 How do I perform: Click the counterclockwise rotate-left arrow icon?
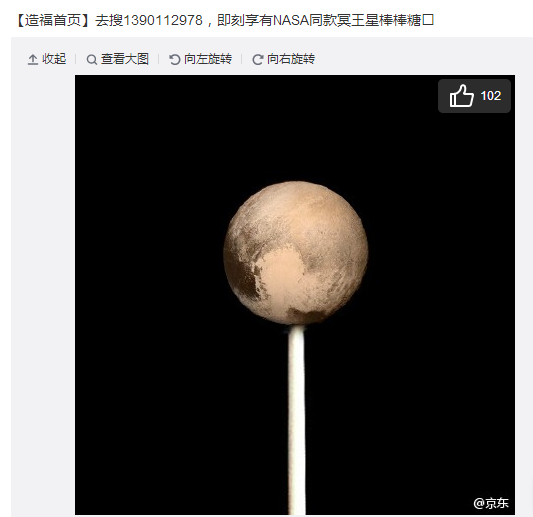175,60
